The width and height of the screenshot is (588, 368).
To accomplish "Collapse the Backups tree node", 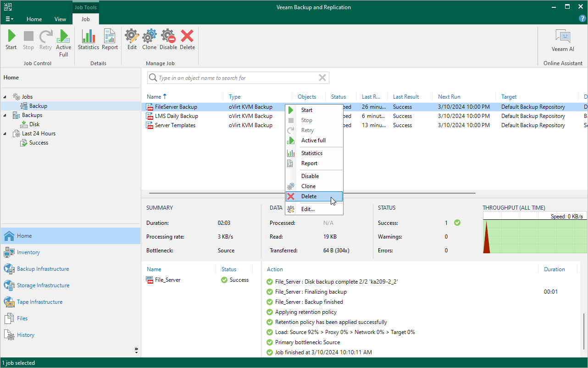I will click(5, 115).
